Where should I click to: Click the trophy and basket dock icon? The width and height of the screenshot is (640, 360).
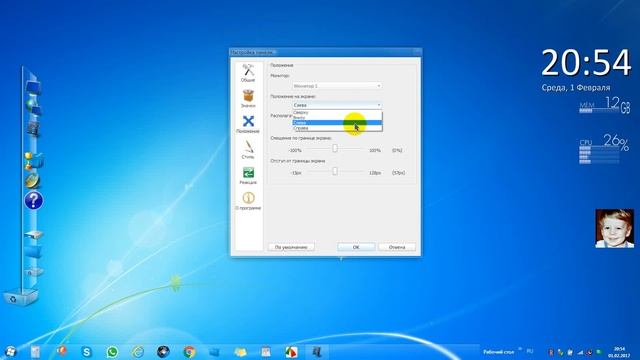(x=33, y=160)
